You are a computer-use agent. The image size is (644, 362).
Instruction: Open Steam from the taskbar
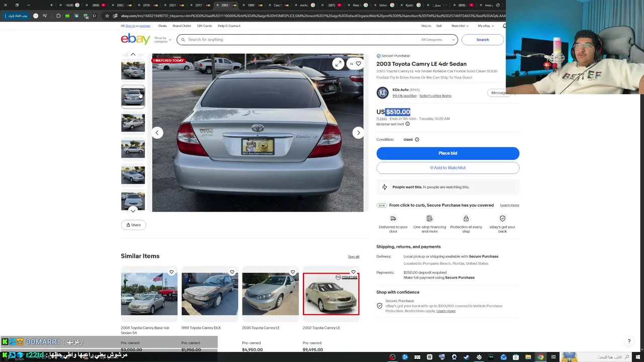click(x=466, y=357)
